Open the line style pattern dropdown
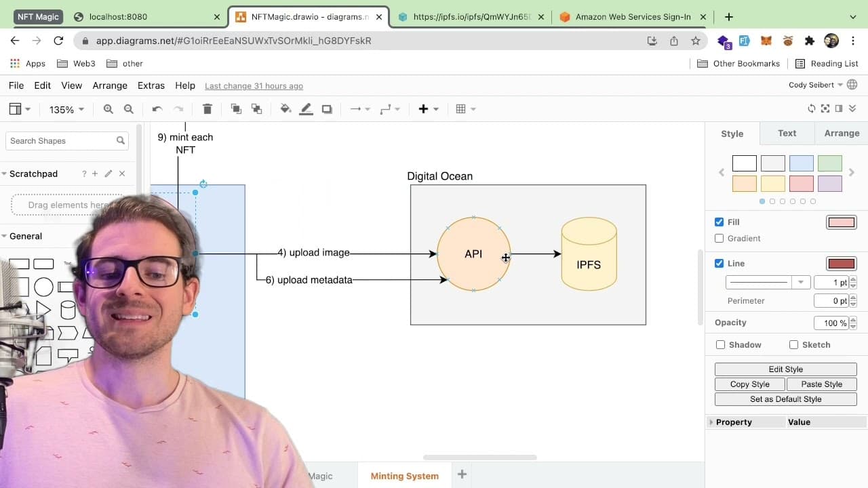868x488 pixels. tap(768, 283)
